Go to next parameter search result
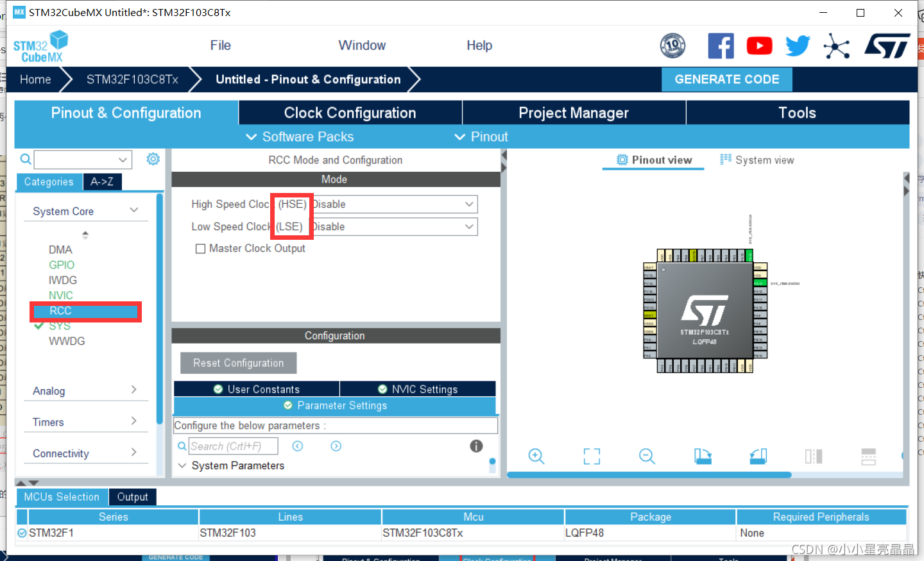The height and width of the screenshot is (561, 924). (x=336, y=446)
